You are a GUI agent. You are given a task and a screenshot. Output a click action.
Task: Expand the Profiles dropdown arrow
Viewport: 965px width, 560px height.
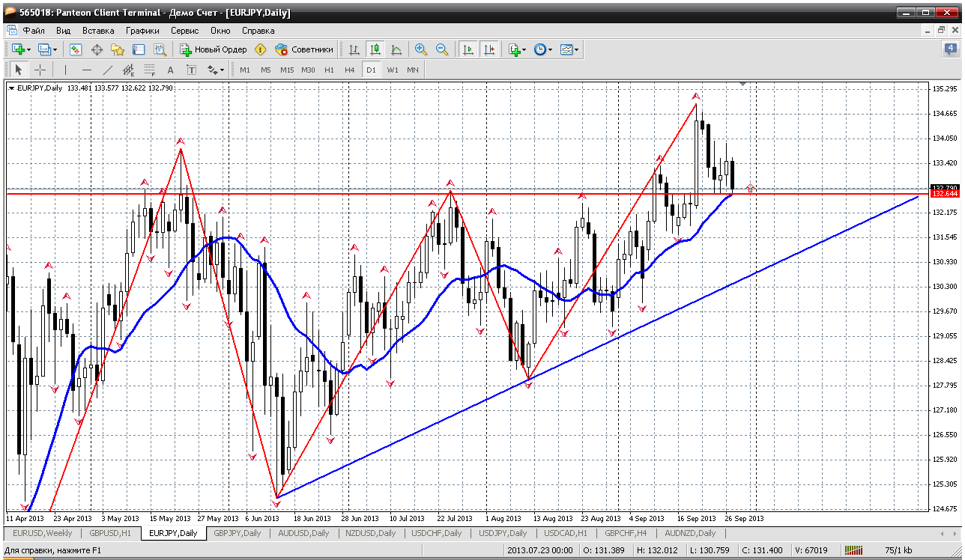click(x=55, y=49)
